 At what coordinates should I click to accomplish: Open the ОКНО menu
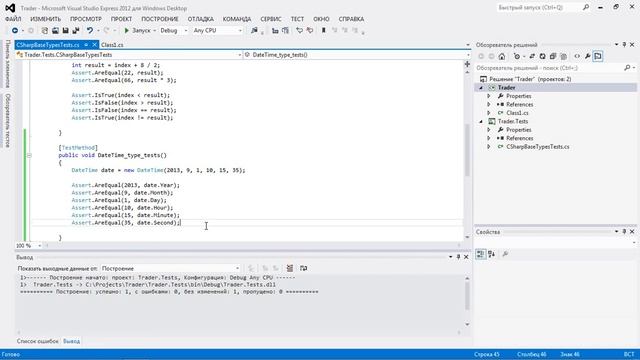tap(321, 19)
